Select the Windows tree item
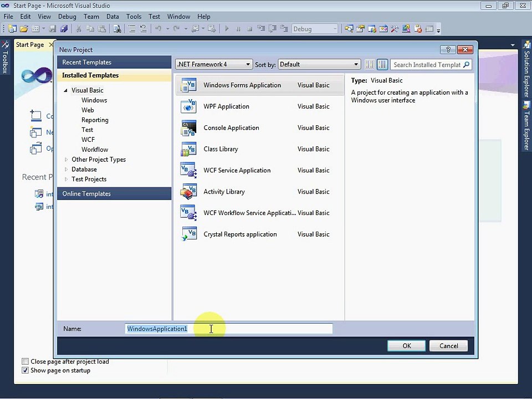The width and height of the screenshot is (532, 399). tap(94, 100)
